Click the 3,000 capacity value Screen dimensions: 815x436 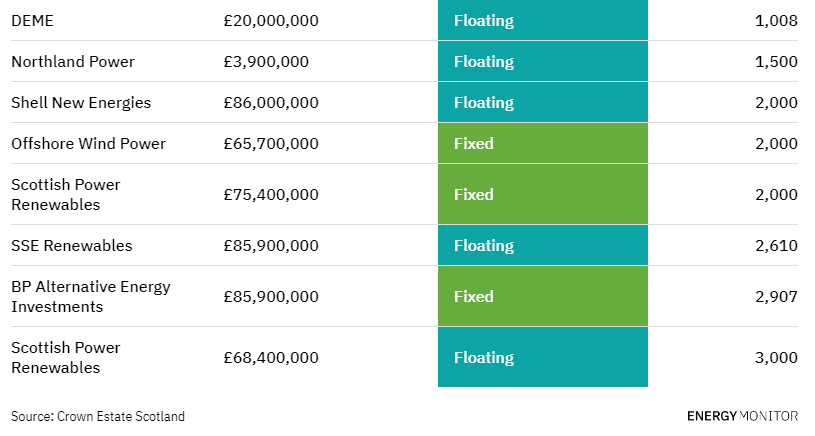(776, 358)
